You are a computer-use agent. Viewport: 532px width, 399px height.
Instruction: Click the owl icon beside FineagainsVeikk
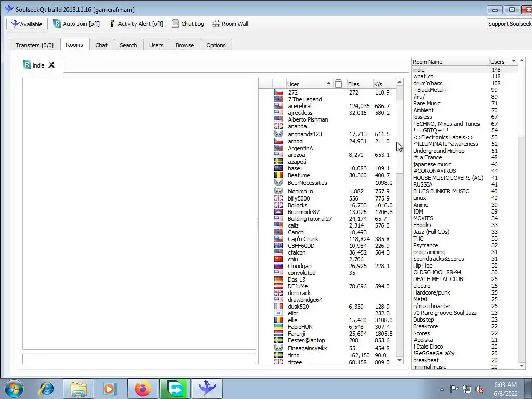click(x=278, y=348)
